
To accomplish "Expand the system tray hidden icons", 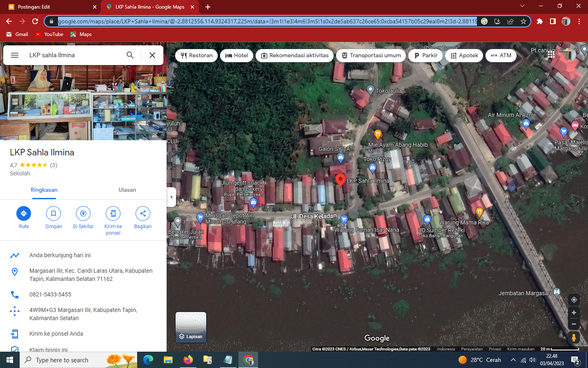I will pos(513,360).
